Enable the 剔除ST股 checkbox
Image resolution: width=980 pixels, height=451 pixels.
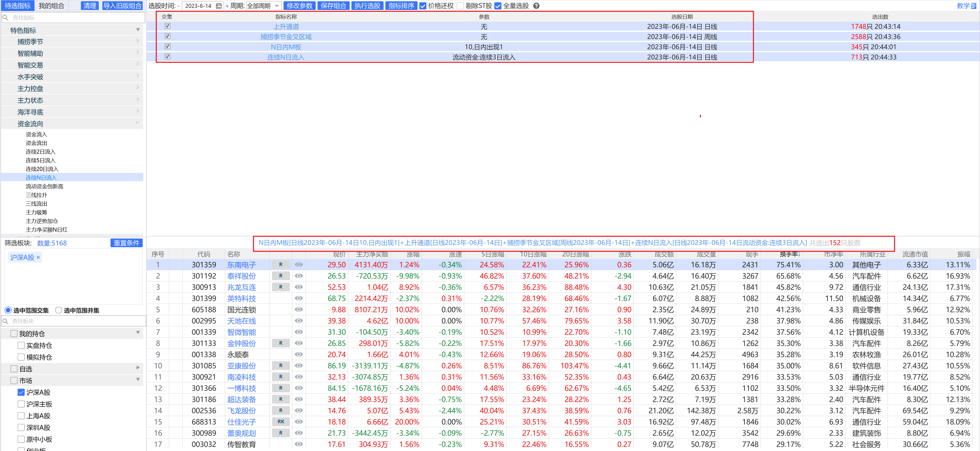pyautogui.click(x=460, y=6)
